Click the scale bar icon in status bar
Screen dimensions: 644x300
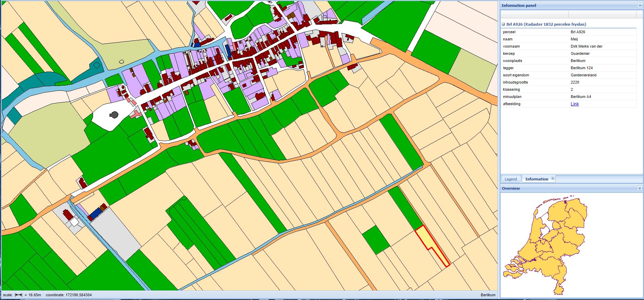[18, 295]
